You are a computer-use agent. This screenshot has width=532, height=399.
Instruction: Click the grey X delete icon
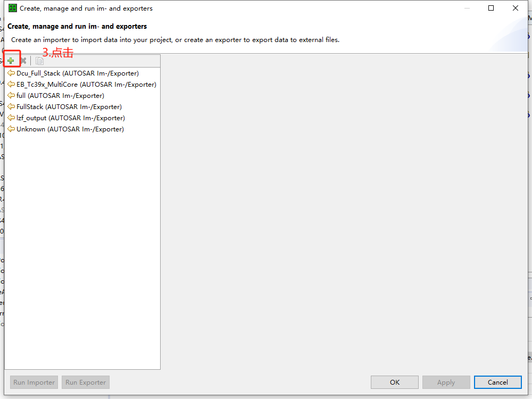(x=23, y=61)
